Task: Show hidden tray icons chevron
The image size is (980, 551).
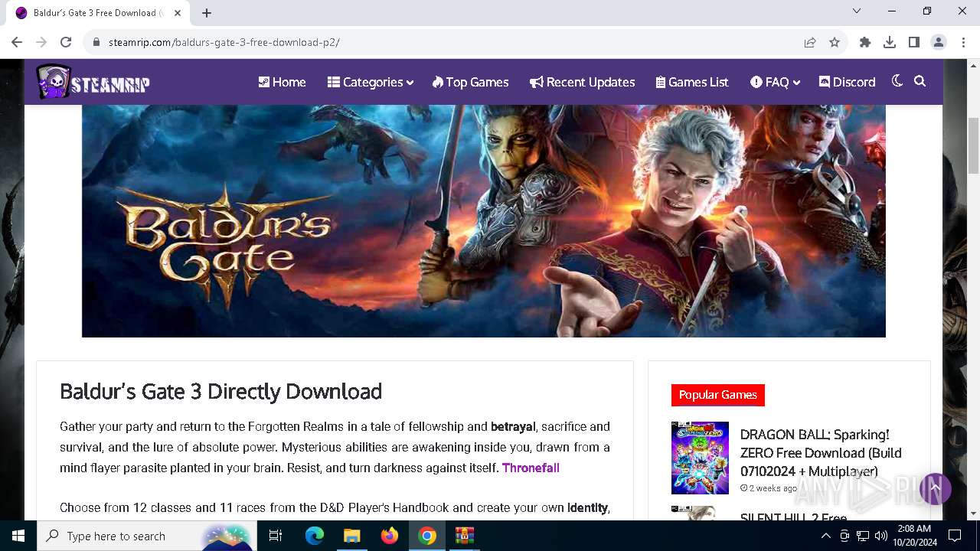Action: pos(825,536)
